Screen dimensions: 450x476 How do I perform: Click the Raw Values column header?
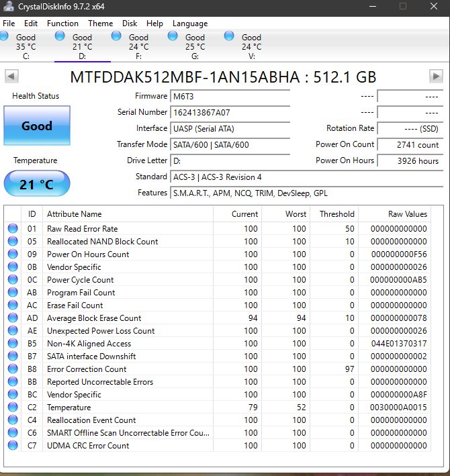pos(394,214)
